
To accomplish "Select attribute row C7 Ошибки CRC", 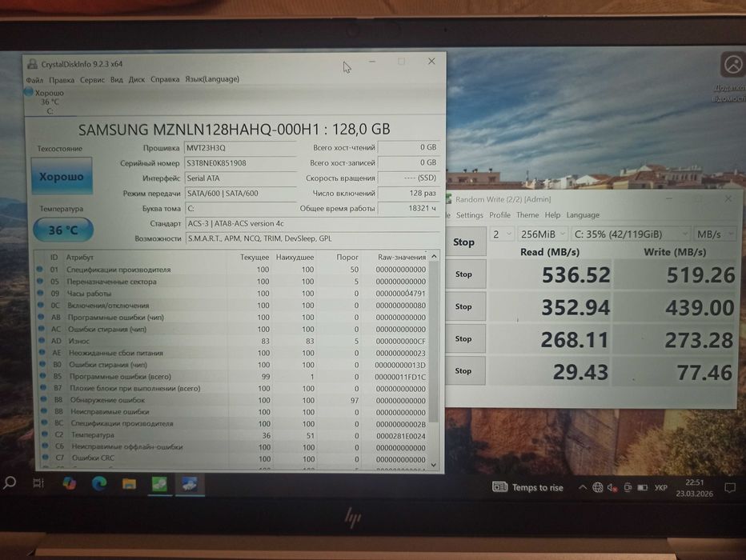I will 232,458.
